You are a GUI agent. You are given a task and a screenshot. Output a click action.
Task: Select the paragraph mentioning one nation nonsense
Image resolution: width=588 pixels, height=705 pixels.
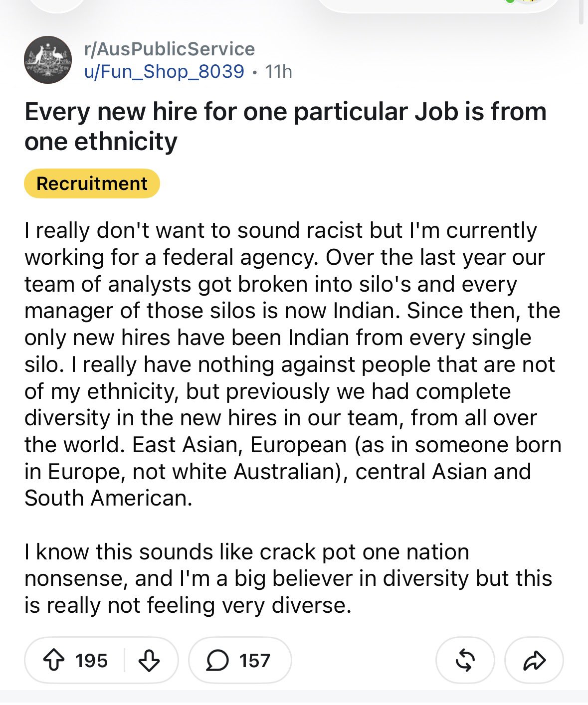[288, 578]
